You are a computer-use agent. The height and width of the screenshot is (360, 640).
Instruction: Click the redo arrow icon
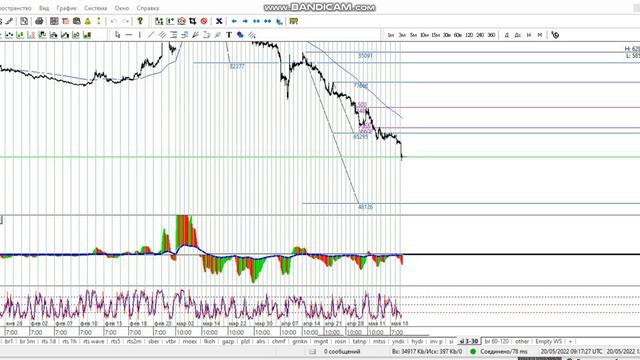click(x=125, y=21)
